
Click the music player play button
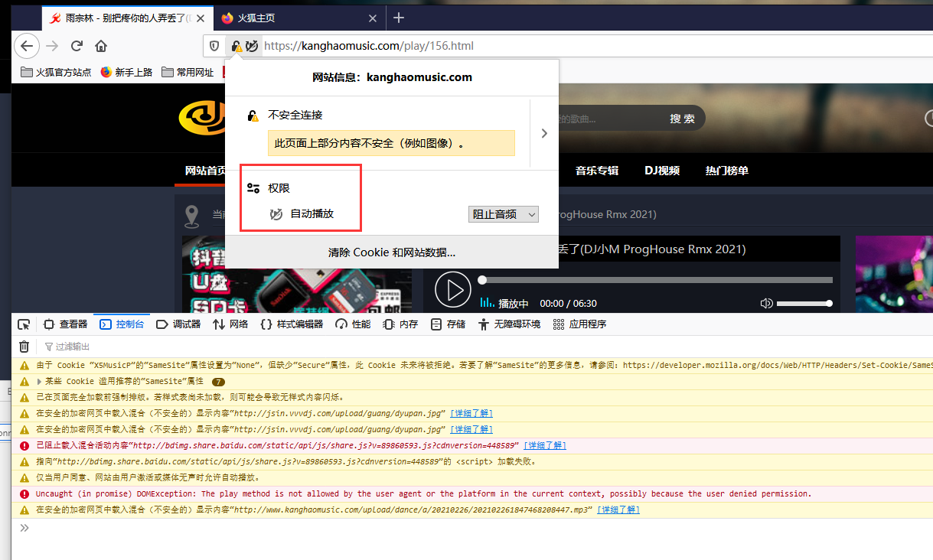tap(453, 290)
